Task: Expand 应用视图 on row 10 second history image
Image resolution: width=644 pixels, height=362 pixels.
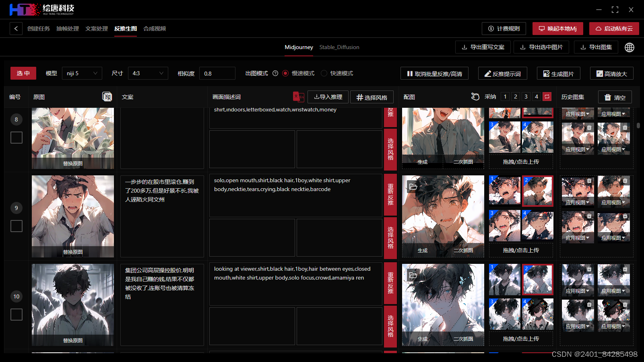Action: point(613,291)
